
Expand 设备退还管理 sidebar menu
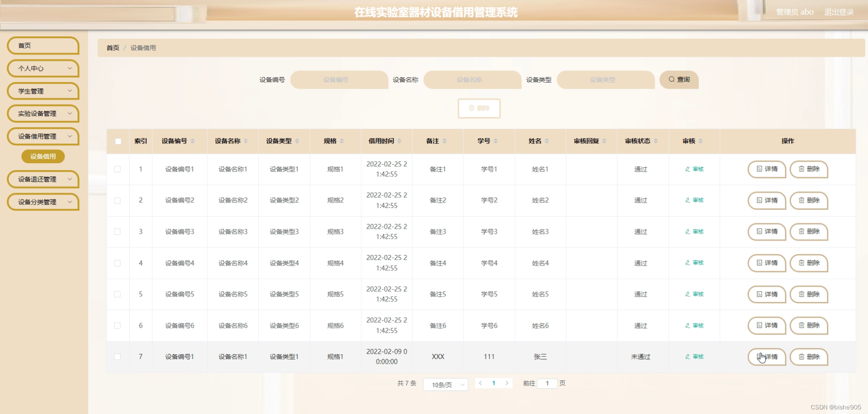pos(43,179)
